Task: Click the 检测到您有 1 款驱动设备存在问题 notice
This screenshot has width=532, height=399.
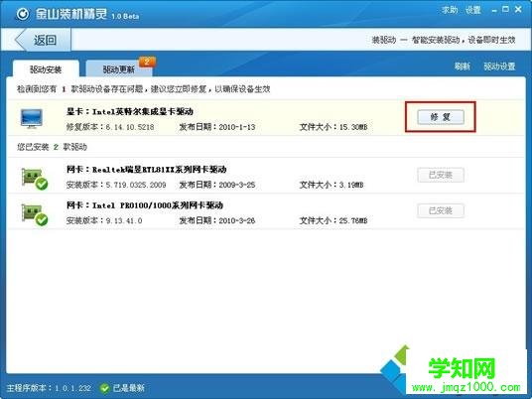Action: tap(144, 89)
